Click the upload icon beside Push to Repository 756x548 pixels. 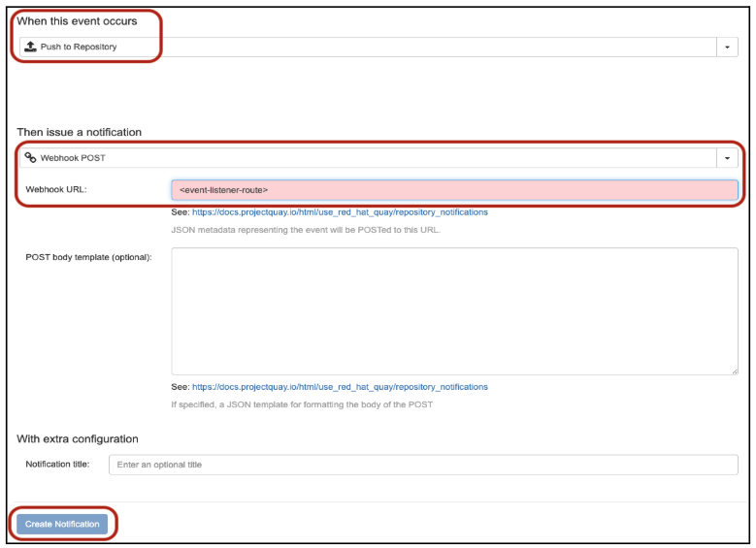click(x=30, y=47)
